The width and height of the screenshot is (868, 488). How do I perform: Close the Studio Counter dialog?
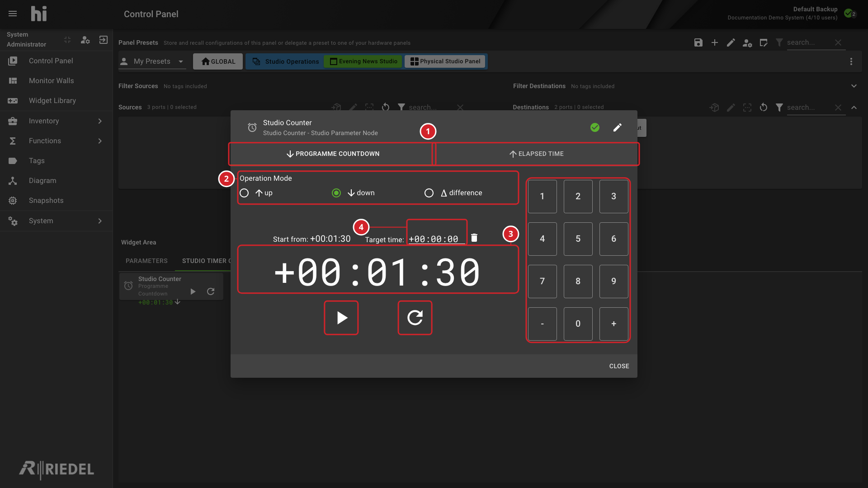[619, 366]
